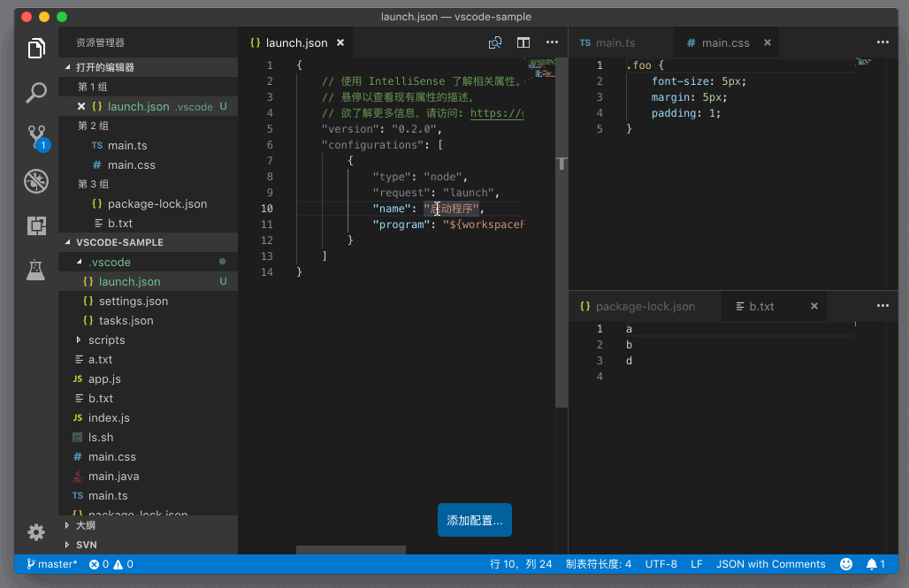
Task: Open the Extensions view in activity bar
Action: point(36,225)
